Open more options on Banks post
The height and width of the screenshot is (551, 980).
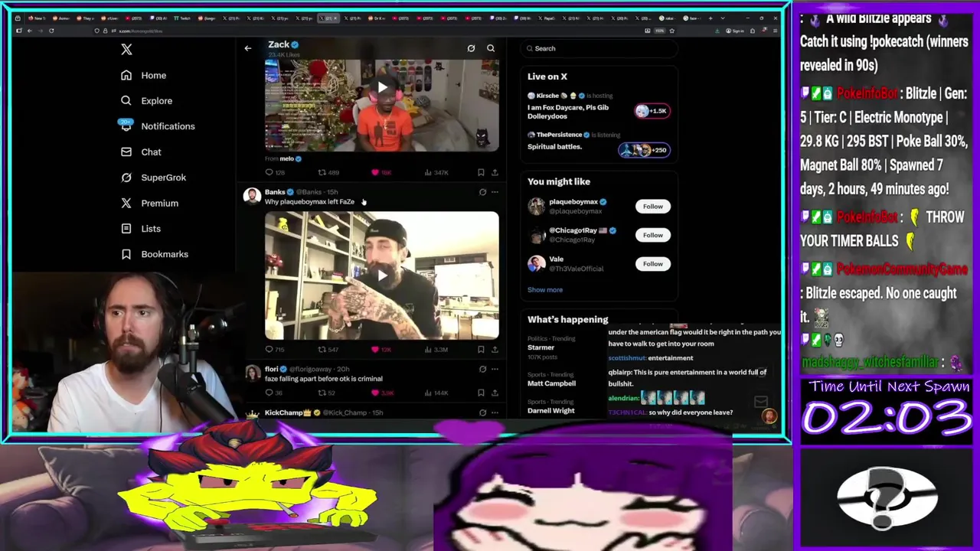(495, 192)
